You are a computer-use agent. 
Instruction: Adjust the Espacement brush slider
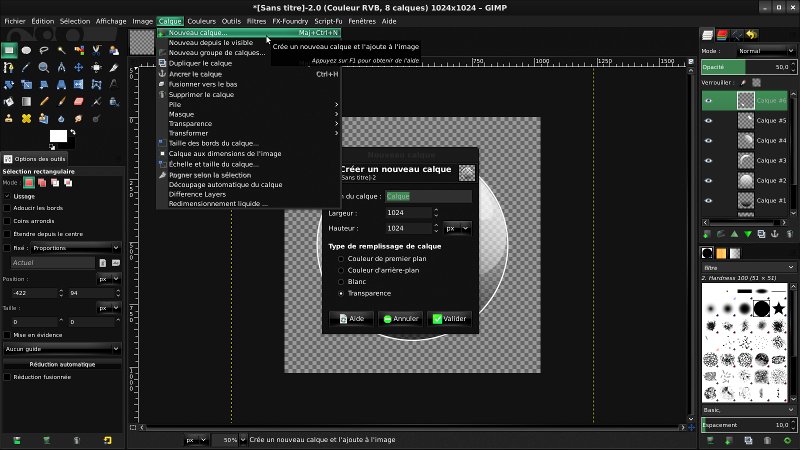[x=748, y=424]
